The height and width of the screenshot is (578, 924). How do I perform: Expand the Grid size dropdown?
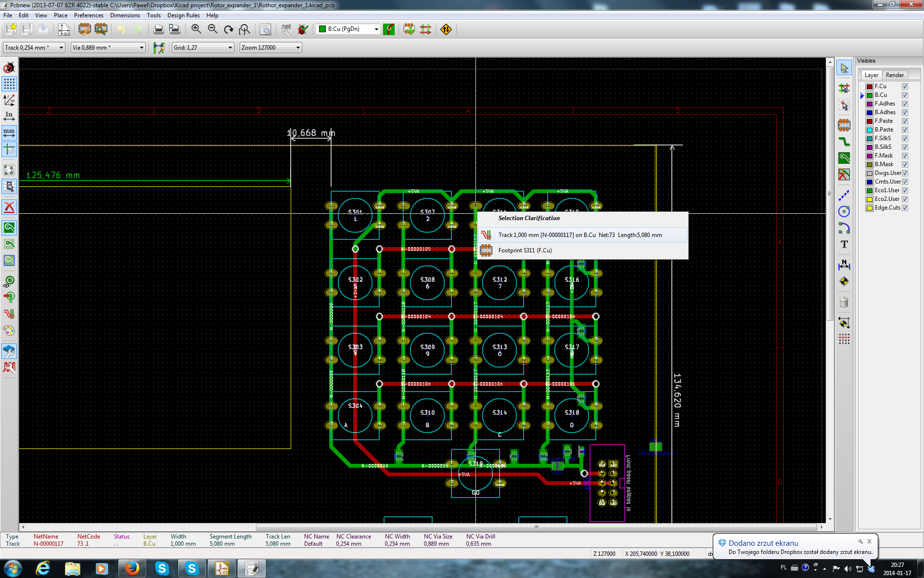tap(230, 48)
